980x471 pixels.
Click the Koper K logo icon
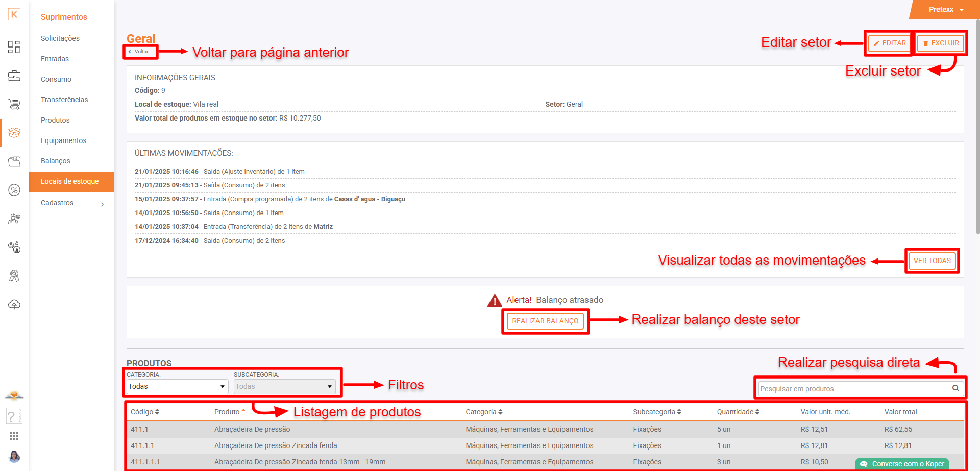[14, 14]
